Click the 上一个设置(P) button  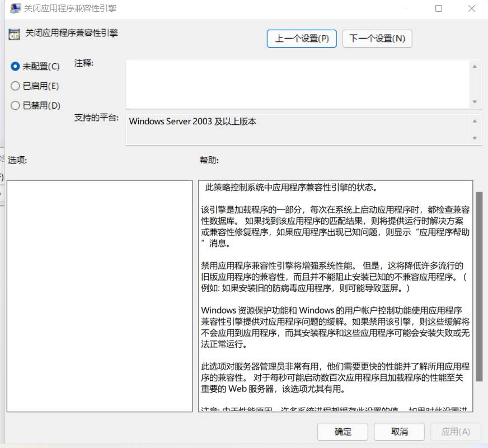(x=301, y=39)
